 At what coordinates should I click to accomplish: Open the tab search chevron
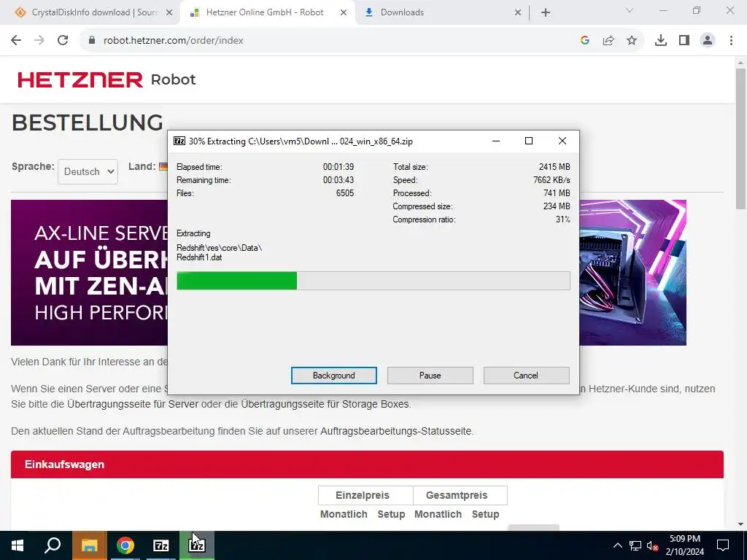tap(630, 10)
